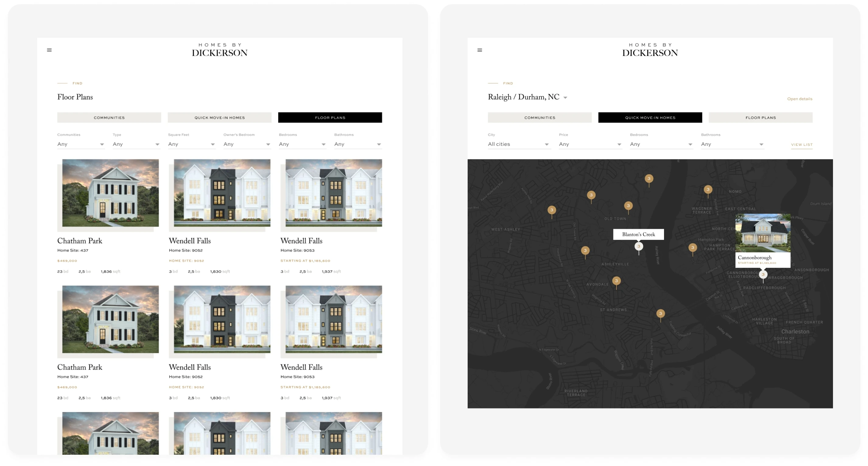Open Bedrooms dropdown on Floor Plans page
The width and height of the screenshot is (868, 466).
[x=302, y=144]
